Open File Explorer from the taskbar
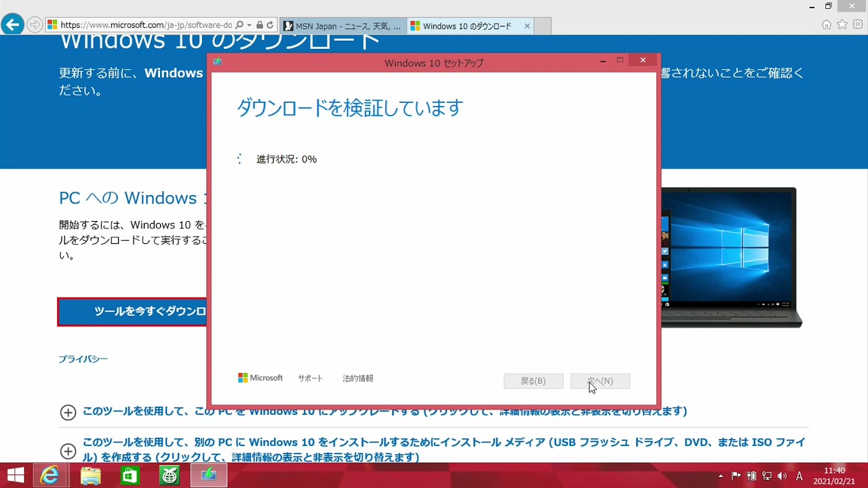This screenshot has width=868, height=488. point(90,476)
